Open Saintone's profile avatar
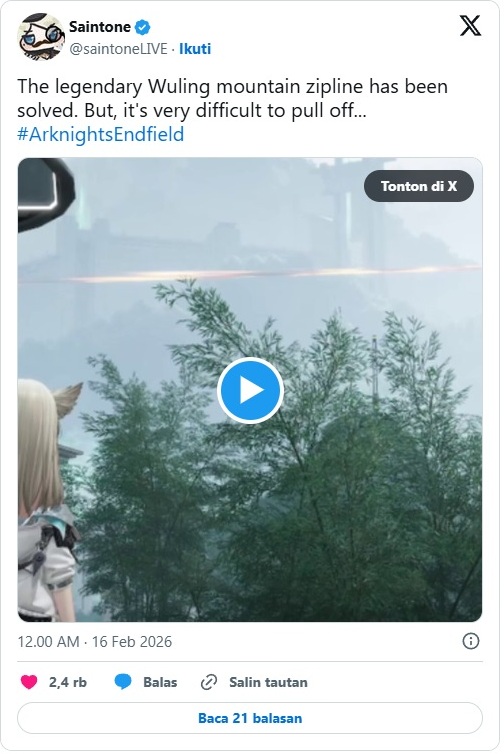The width and height of the screenshot is (504, 754). point(41,37)
